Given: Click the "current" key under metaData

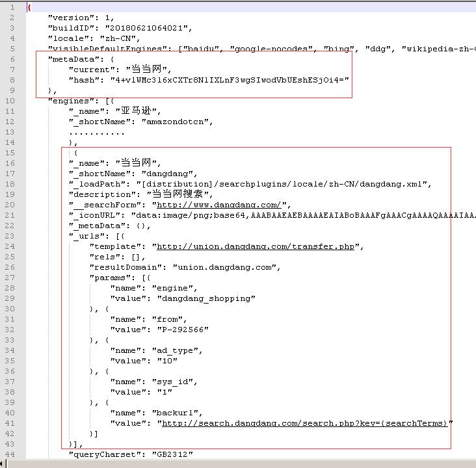Looking at the screenshot, I should tap(92, 70).
